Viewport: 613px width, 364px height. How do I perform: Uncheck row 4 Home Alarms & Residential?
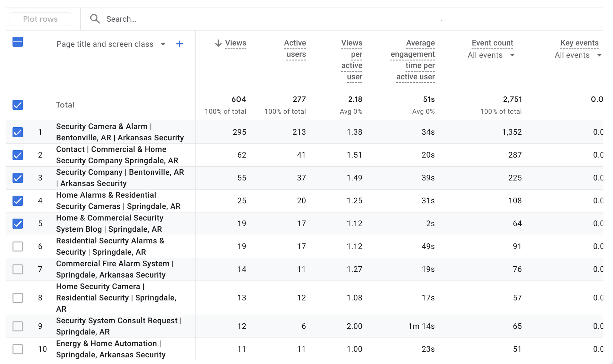click(x=18, y=201)
